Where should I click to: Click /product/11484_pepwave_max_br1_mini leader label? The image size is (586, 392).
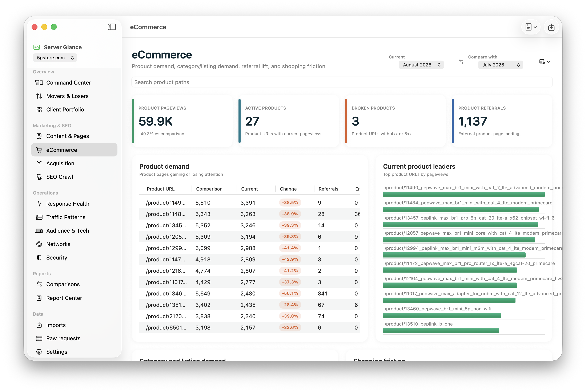(x=468, y=203)
